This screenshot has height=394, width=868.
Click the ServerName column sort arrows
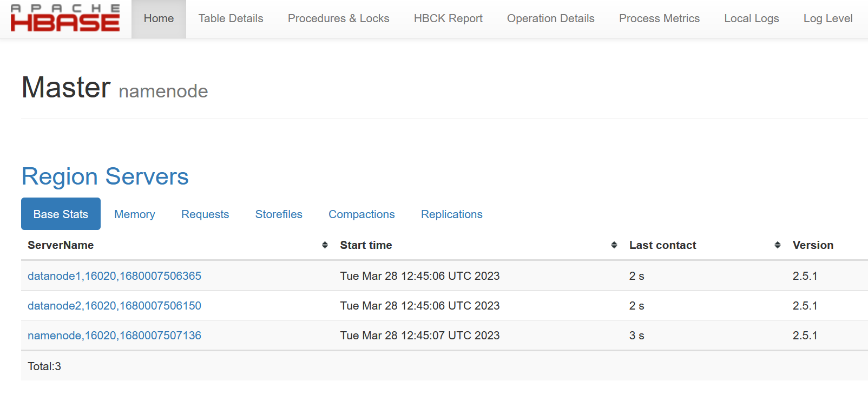pos(325,245)
